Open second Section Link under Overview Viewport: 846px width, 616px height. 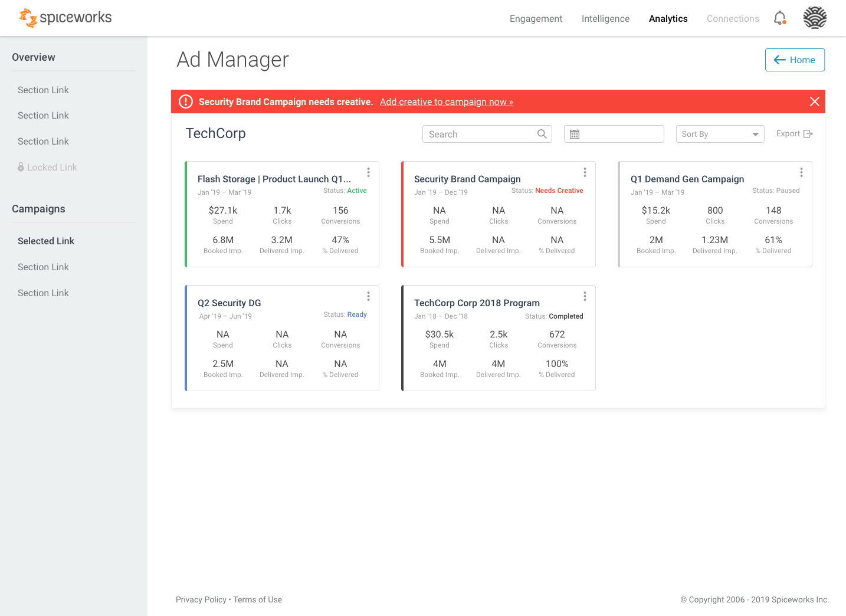[x=43, y=116]
